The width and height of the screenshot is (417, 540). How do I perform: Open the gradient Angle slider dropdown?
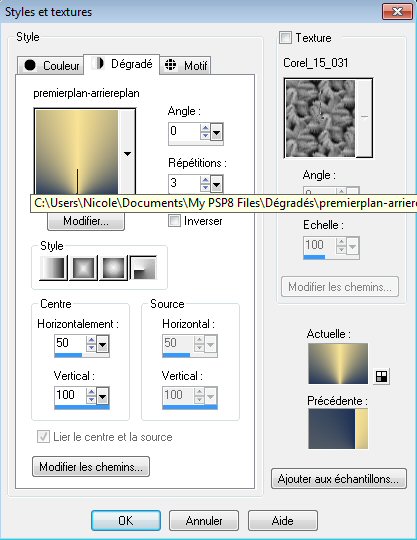click(x=216, y=132)
